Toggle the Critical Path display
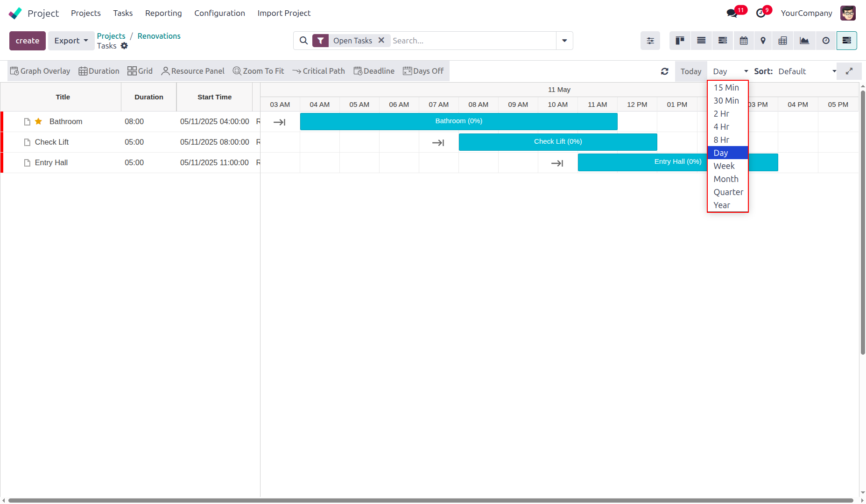 (x=319, y=71)
